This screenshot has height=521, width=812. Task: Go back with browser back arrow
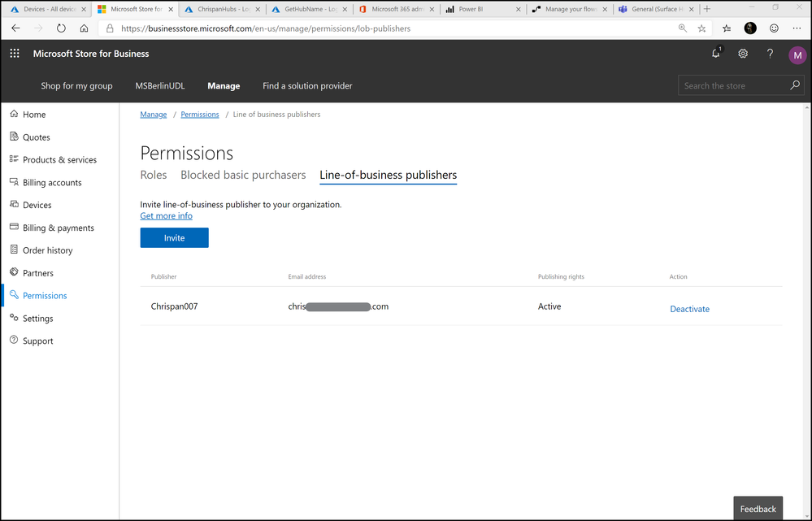click(15, 28)
